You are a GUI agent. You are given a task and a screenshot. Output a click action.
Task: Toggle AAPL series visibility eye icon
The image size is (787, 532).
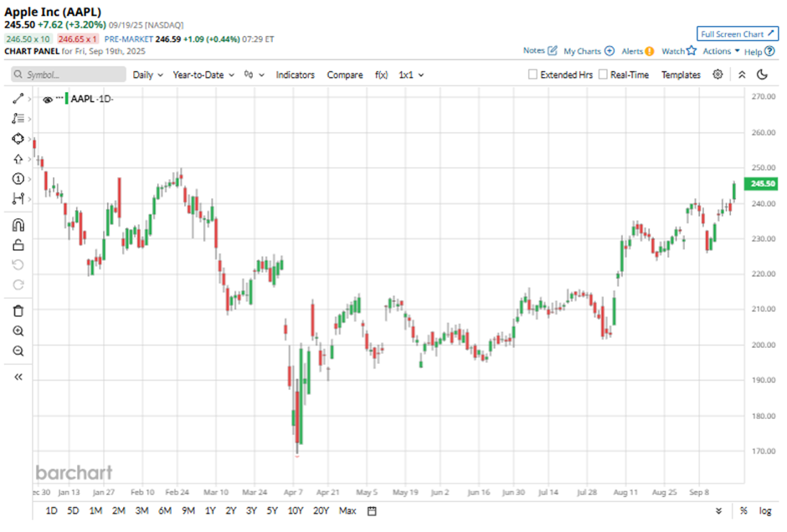pyautogui.click(x=48, y=99)
